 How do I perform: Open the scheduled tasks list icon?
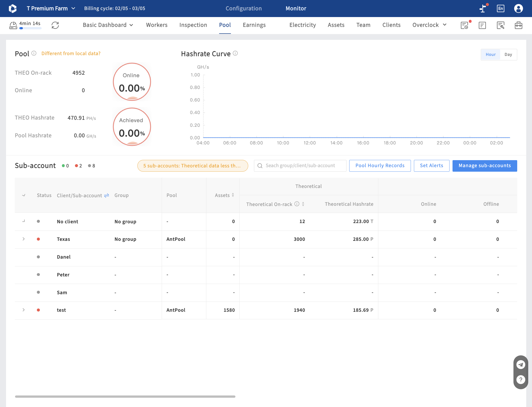[x=465, y=25]
